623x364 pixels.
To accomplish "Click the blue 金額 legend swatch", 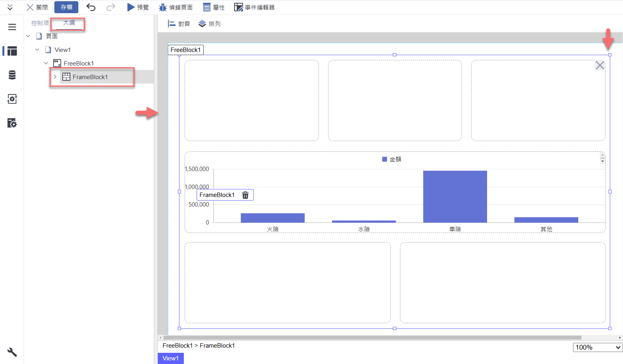I will (384, 159).
